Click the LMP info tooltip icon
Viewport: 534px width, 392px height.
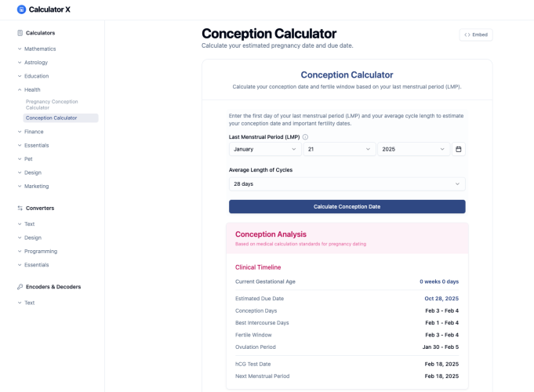tap(306, 137)
